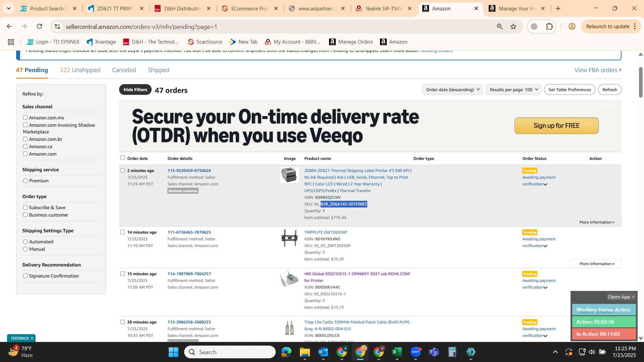Viewport: 644px width, 362px height.
Task: Open Excel from the taskbar
Action: pyautogui.click(x=397, y=352)
